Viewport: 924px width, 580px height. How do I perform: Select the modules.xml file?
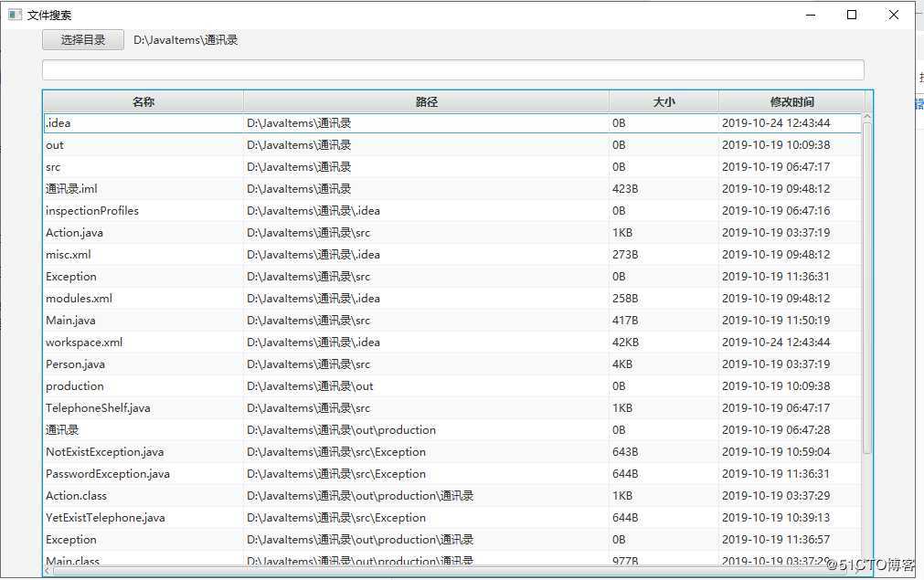point(79,299)
